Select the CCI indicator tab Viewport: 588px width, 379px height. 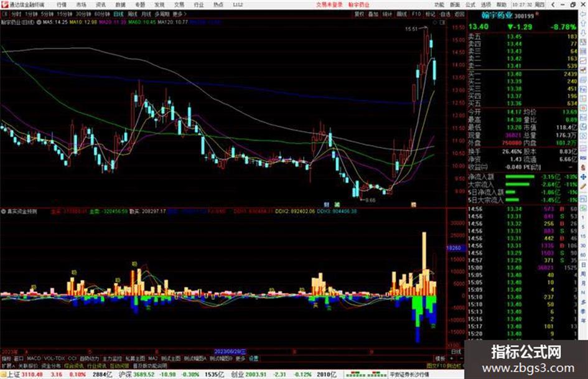[x=72, y=358]
